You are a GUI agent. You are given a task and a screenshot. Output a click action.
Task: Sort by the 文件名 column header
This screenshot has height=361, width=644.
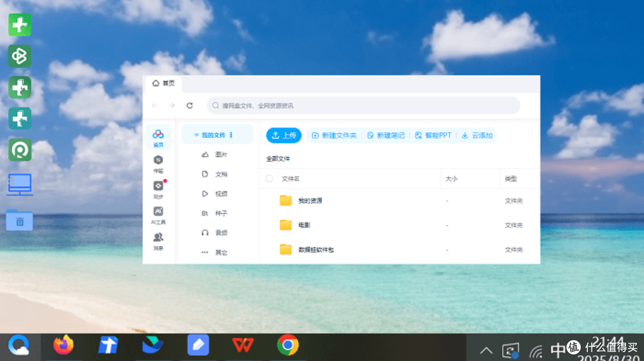(290, 179)
